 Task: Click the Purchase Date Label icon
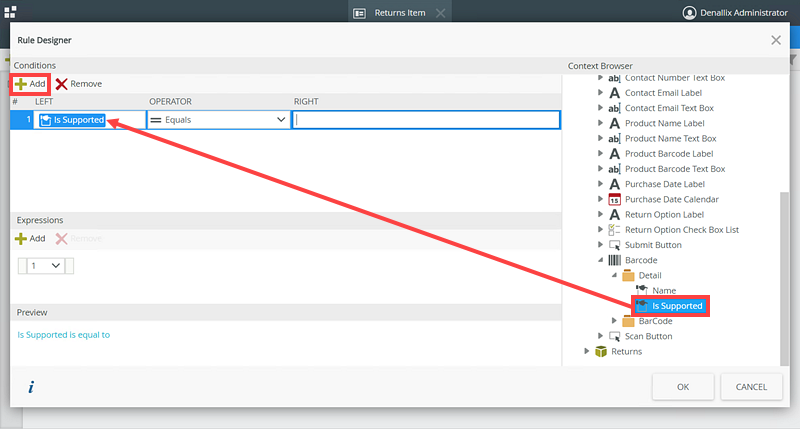(614, 184)
